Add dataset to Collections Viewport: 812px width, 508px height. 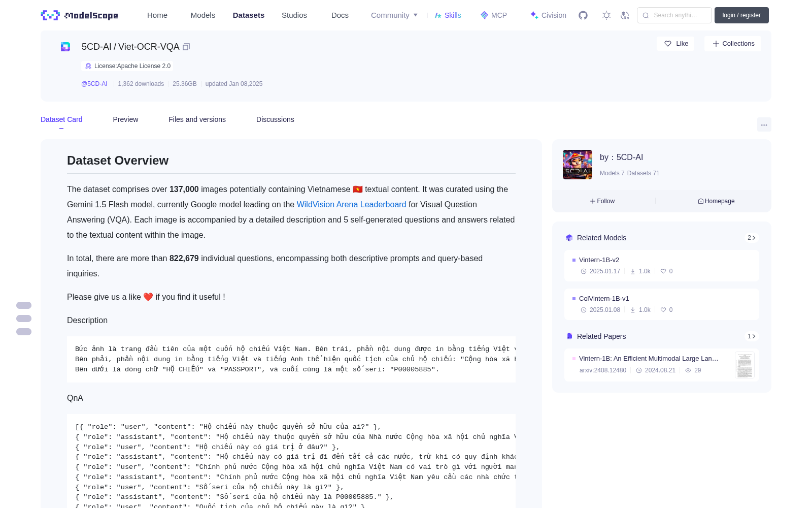pyautogui.click(x=733, y=44)
